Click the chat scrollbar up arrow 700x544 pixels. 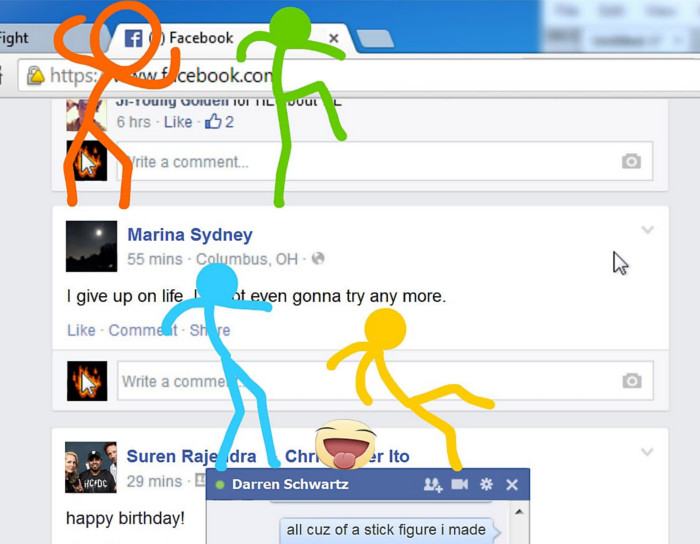pyautogui.click(x=518, y=512)
